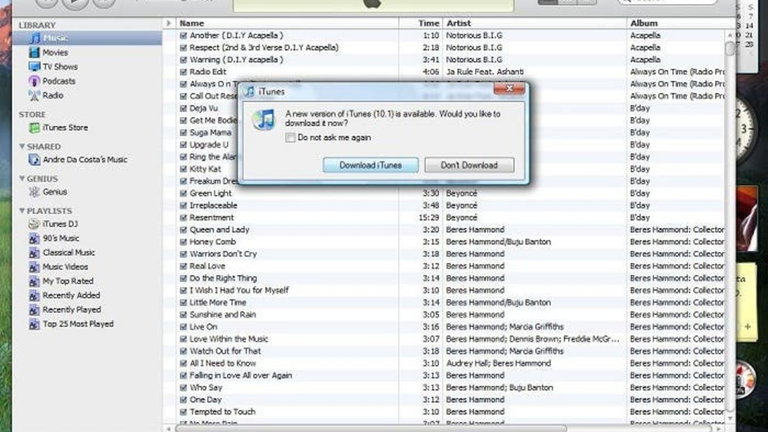768x432 pixels.
Task: Click the scroll up arrow of track list
Action: 730,35
